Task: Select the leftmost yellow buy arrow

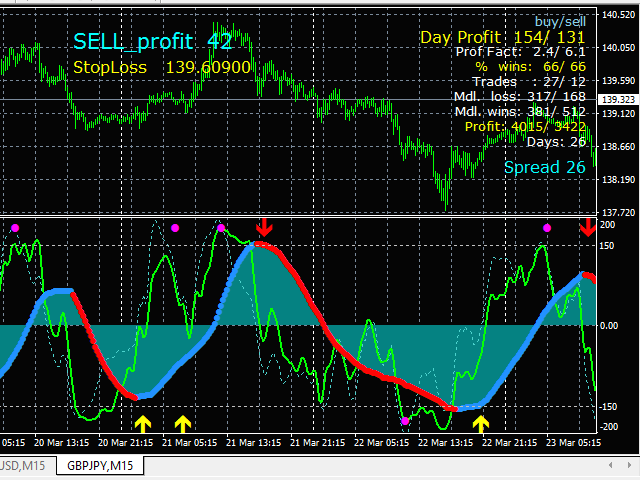Action: coord(141,423)
